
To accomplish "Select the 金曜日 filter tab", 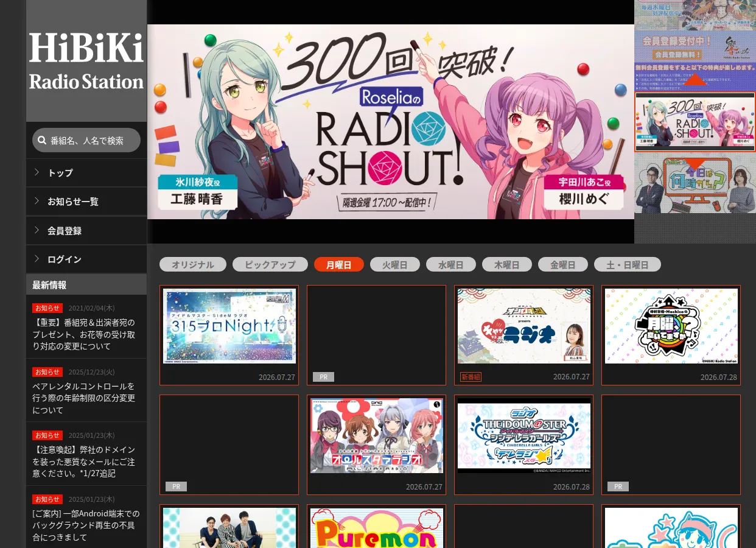I will (x=563, y=264).
